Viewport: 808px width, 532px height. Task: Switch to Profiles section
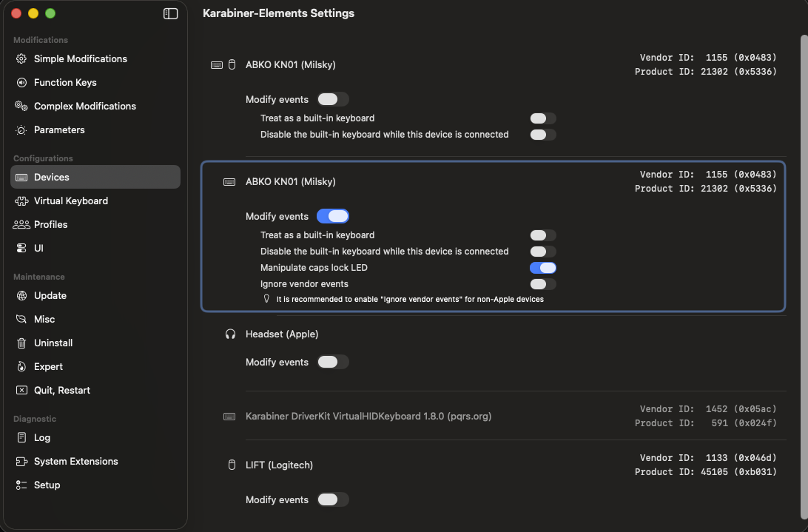click(x=95, y=225)
